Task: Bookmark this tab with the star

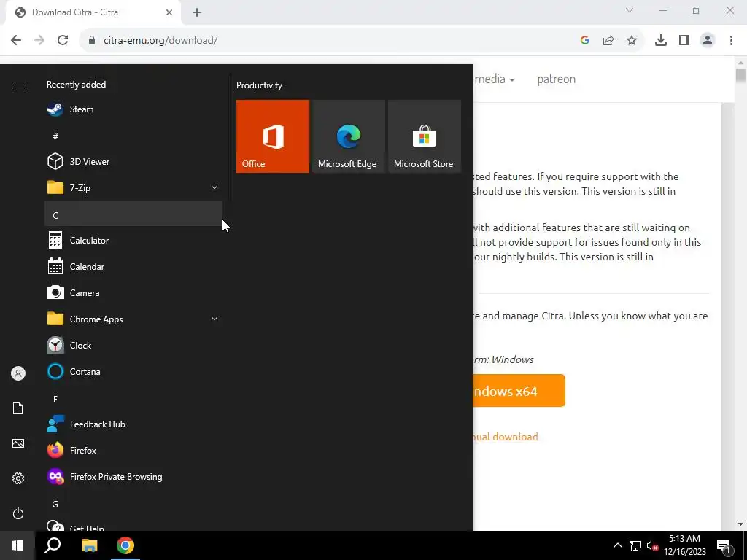Action: [632, 41]
